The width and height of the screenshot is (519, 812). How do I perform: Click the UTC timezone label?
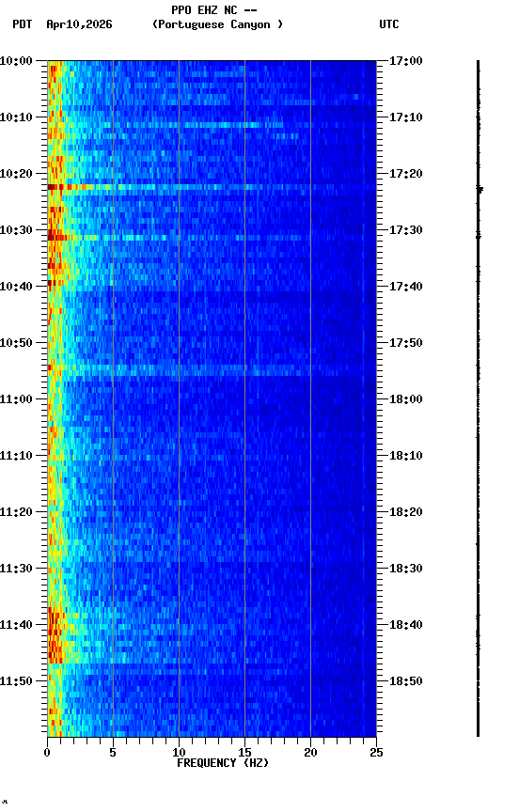pyautogui.click(x=389, y=24)
